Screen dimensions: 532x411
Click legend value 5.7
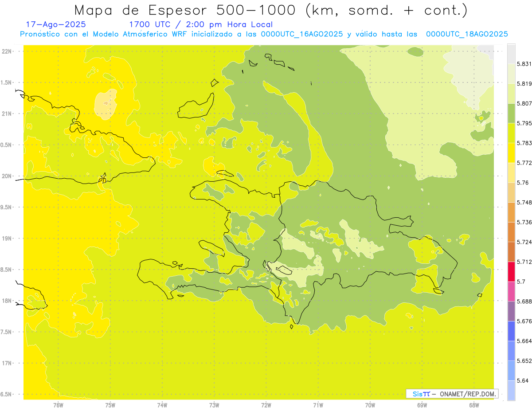point(521,282)
